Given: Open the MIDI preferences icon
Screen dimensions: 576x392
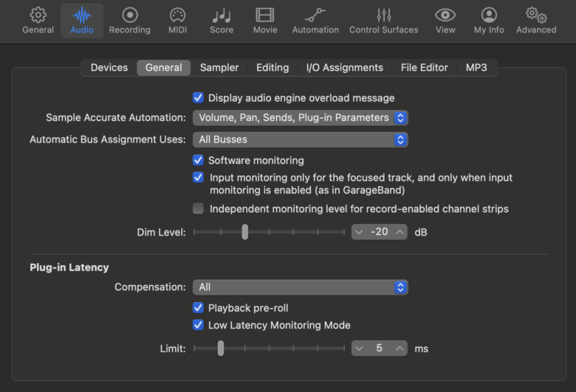Looking at the screenshot, I should tap(177, 16).
